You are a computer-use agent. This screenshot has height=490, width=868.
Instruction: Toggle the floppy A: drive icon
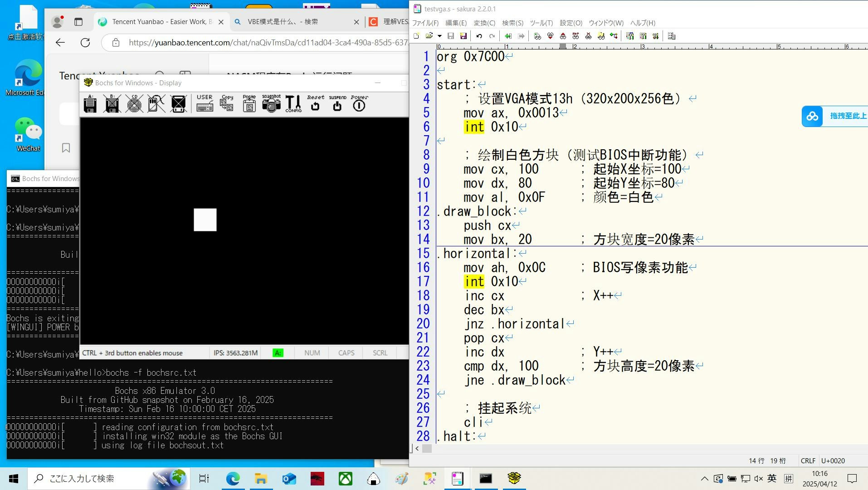pyautogui.click(x=90, y=103)
